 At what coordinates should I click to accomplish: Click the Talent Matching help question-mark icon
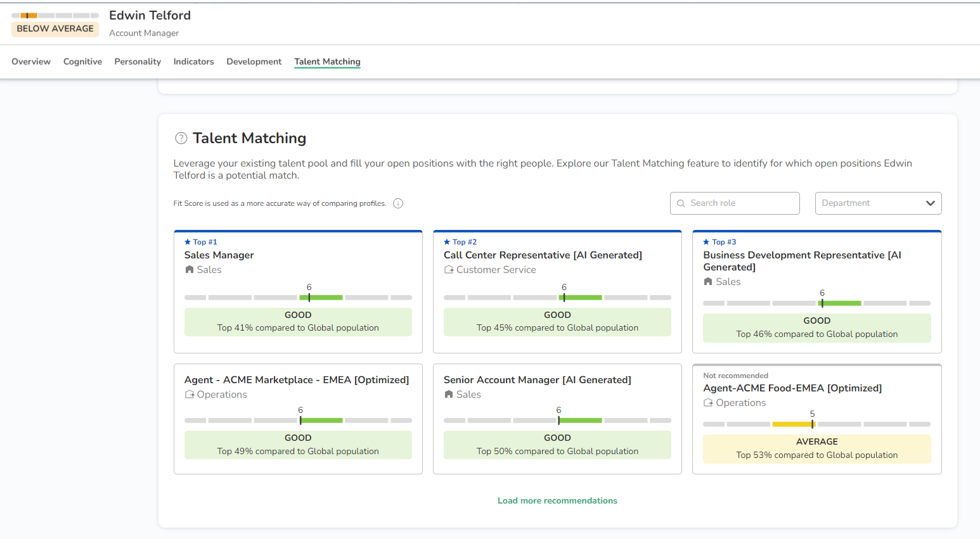click(x=181, y=138)
